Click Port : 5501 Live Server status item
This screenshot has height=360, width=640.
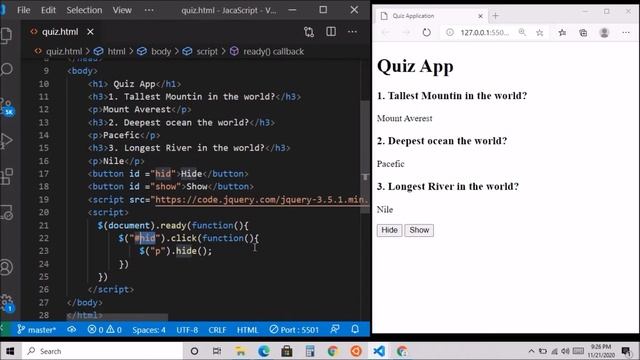294,330
